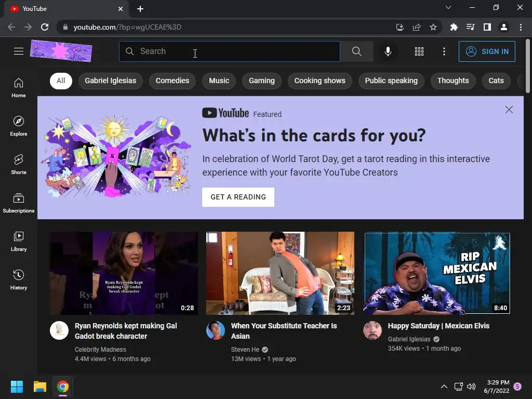This screenshot has height=399, width=532.
Task: Show hidden system tray icons
Action: tap(444, 387)
